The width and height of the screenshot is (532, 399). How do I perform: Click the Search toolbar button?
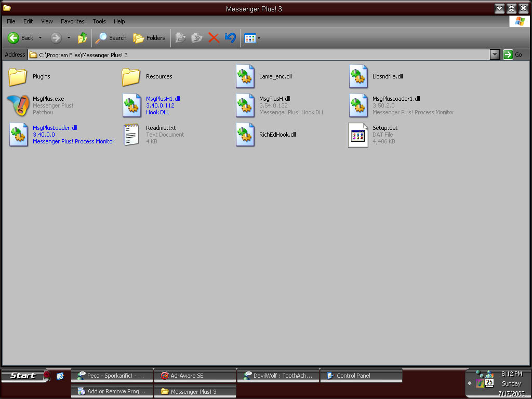point(111,38)
